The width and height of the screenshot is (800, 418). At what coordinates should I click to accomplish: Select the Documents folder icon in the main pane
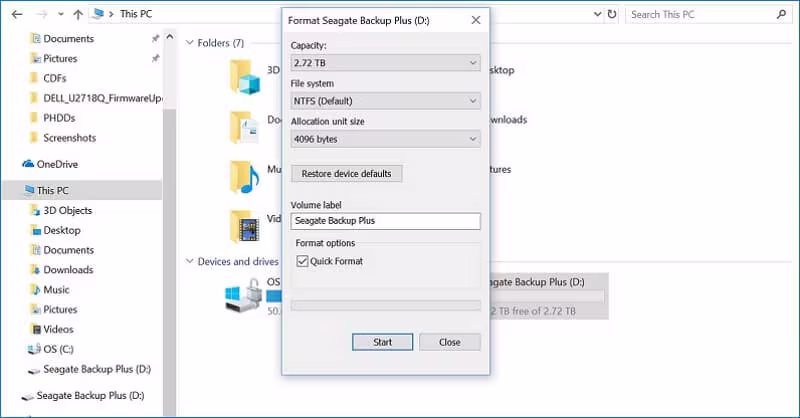(244, 127)
